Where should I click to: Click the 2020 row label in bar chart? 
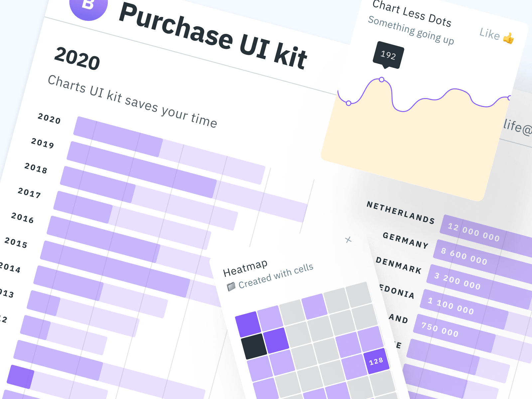[49, 119]
